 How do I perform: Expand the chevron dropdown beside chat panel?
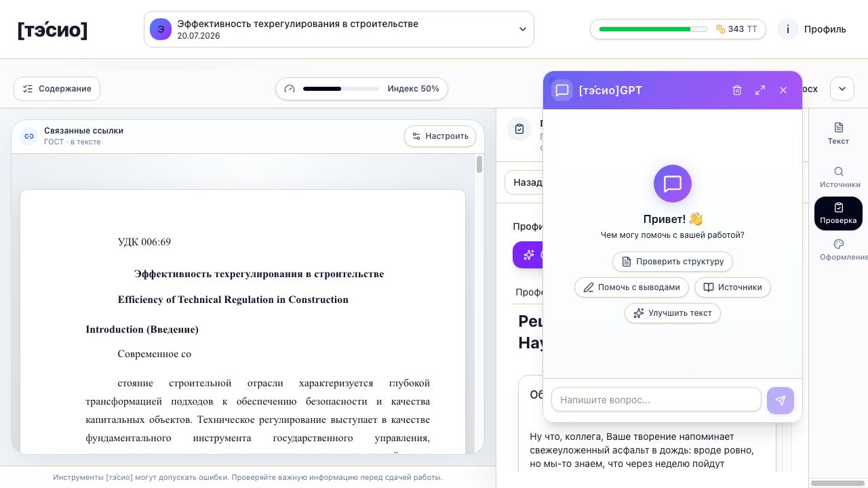842,89
